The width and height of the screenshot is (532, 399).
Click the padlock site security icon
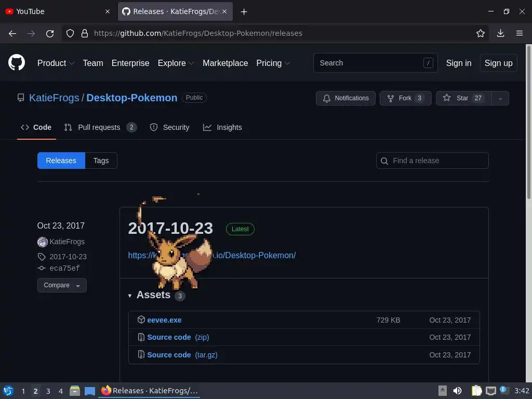pos(85,33)
